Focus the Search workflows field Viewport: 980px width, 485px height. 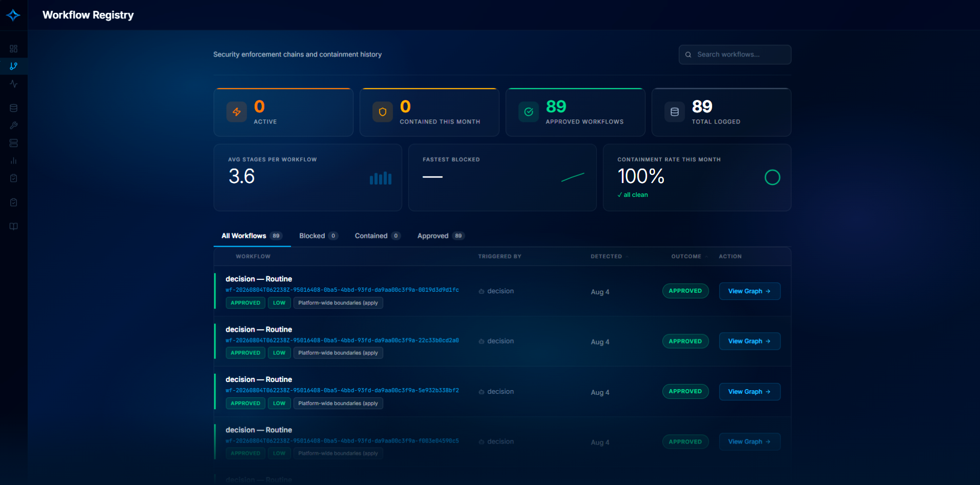(x=735, y=55)
